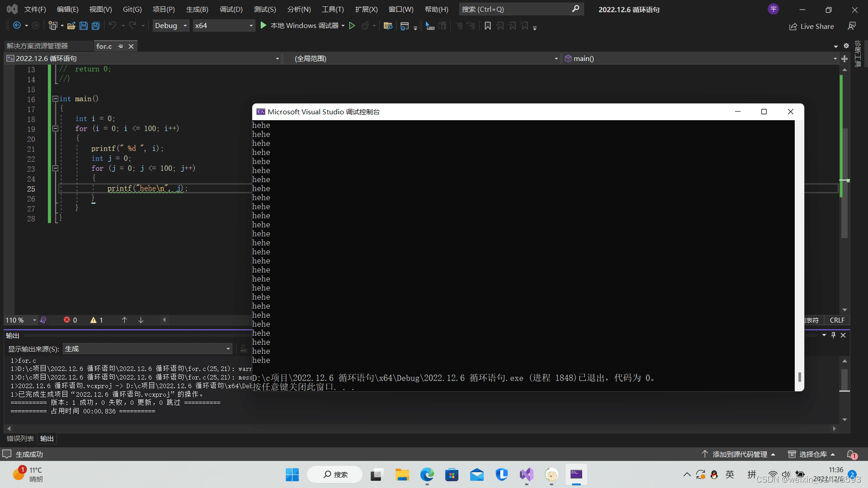Image resolution: width=868 pixels, height=488 pixels.
Task: Click the printf("hehe\n", j); code line
Action: [x=147, y=188]
